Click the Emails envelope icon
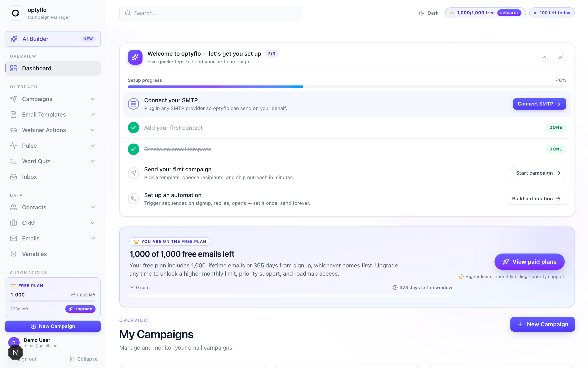This screenshot has height=368, width=588. (14, 239)
